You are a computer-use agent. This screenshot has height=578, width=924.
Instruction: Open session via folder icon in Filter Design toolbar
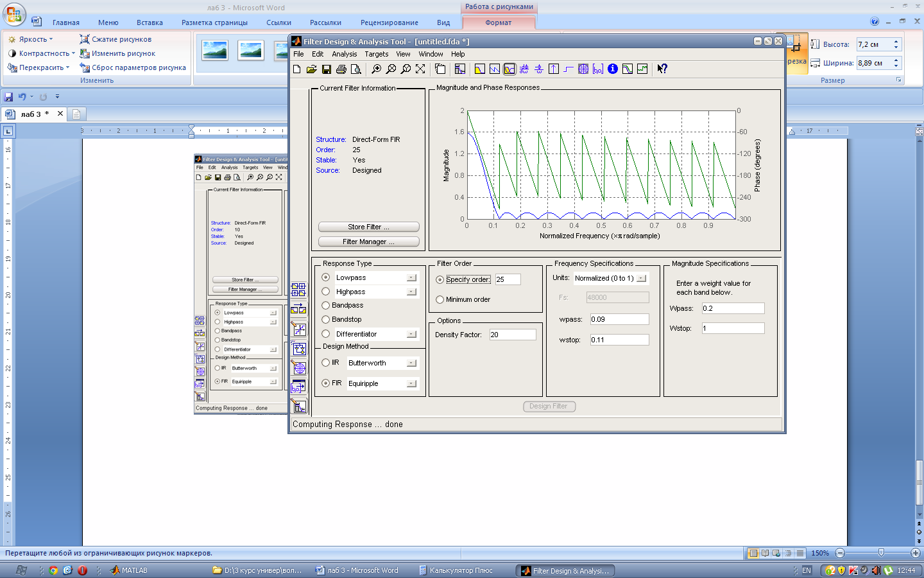[312, 69]
